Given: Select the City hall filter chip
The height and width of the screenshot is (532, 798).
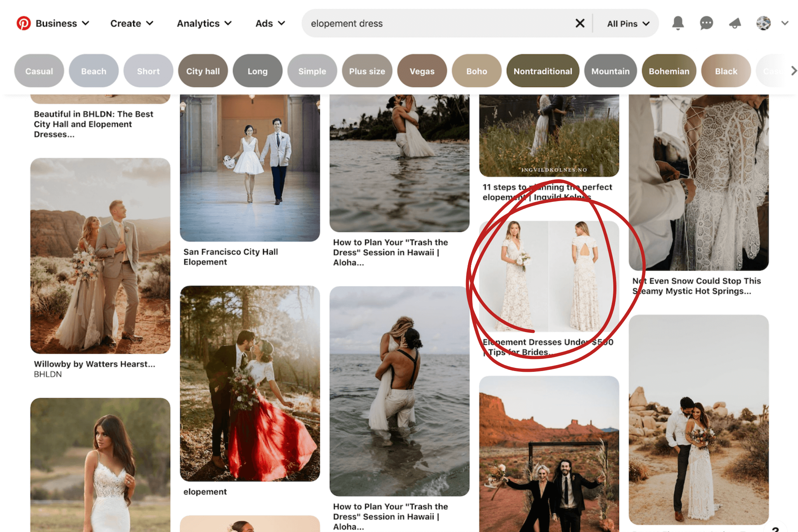Looking at the screenshot, I should click(203, 71).
